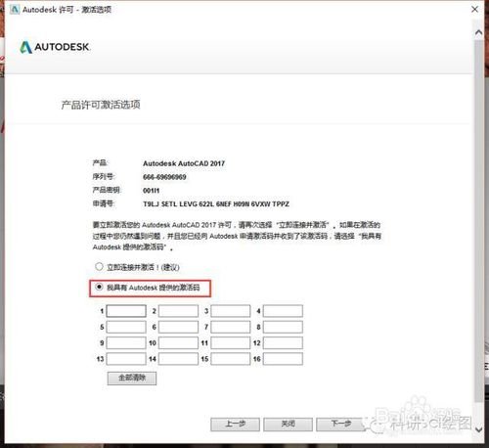
Task: Click the request code T9LJ SETL text
Action: pyautogui.click(x=216, y=204)
